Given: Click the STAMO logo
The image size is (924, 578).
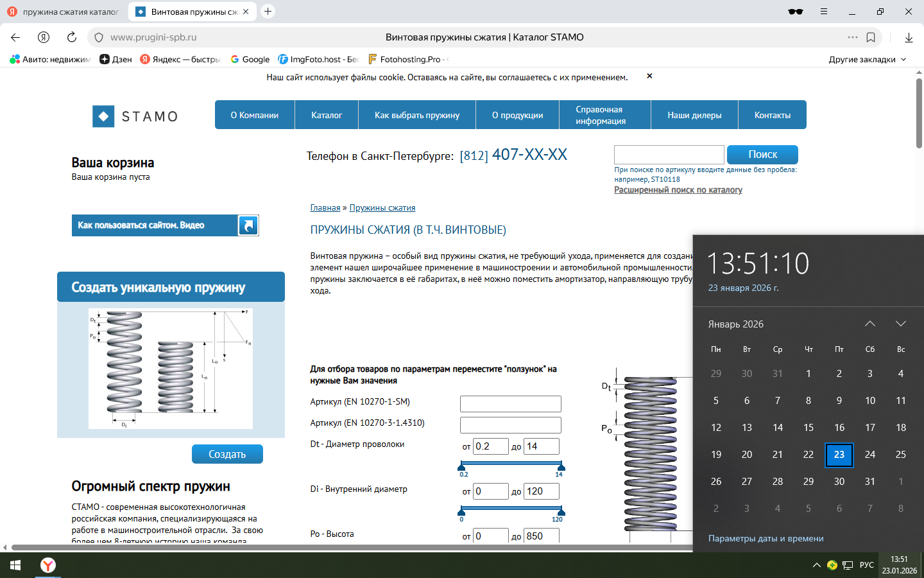Looking at the screenshot, I should pos(135,116).
